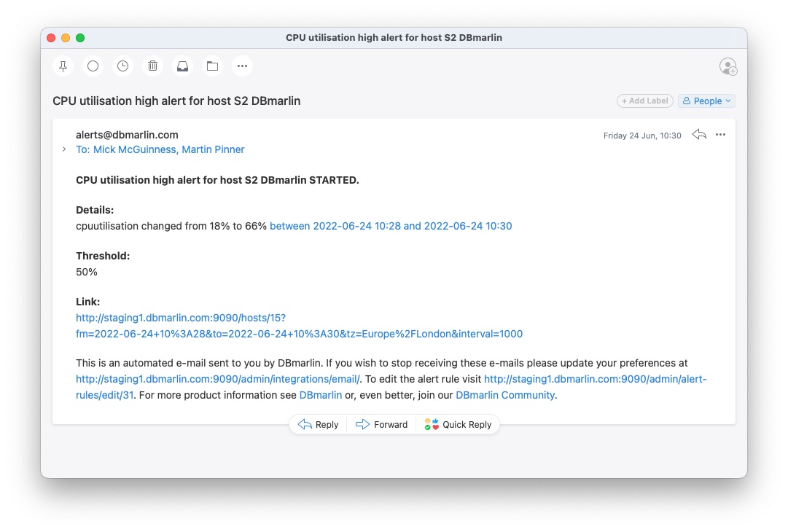Open the 'between 2022-06-24 10:28 and 10:30' link
This screenshot has height=532, width=788.
point(391,226)
